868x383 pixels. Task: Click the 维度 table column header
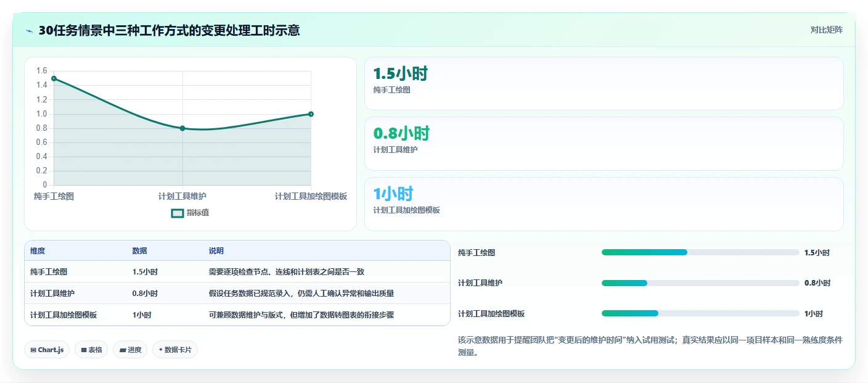[x=38, y=251]
